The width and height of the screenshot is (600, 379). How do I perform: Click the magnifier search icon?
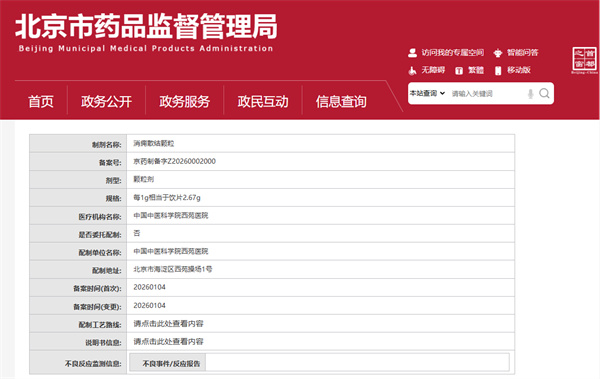pos(544,93)
